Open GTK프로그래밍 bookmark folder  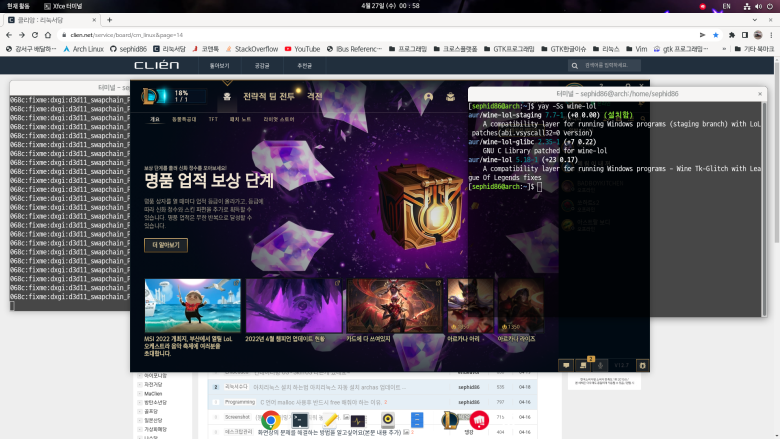tap(509, 49)
